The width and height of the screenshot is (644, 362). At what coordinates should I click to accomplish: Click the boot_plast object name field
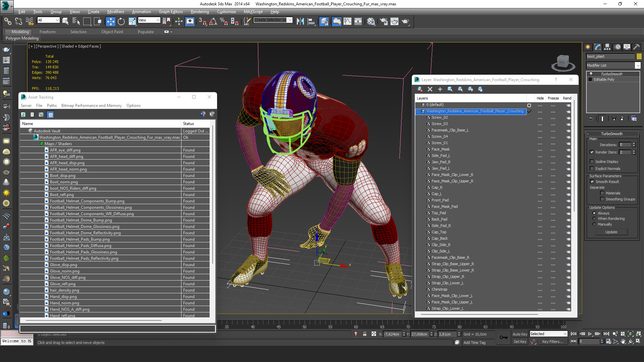[x=610, y=56]
